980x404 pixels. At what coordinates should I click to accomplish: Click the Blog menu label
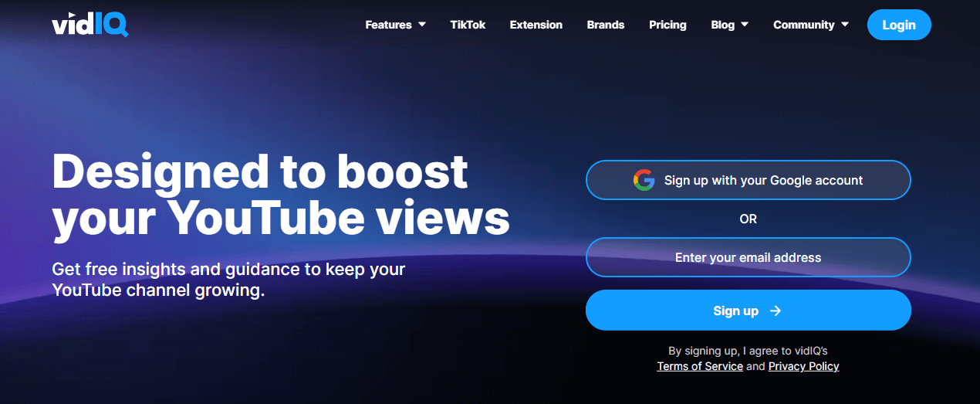(723, 25)
